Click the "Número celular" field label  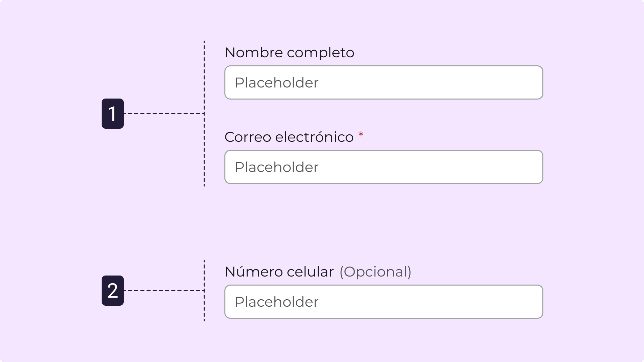(x=279, y=272)
